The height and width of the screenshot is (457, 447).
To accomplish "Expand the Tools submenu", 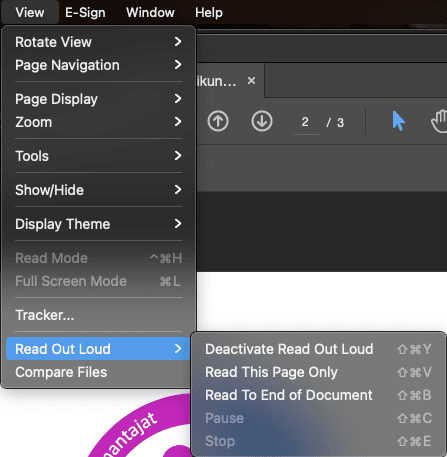I will [x=98, y=156].
